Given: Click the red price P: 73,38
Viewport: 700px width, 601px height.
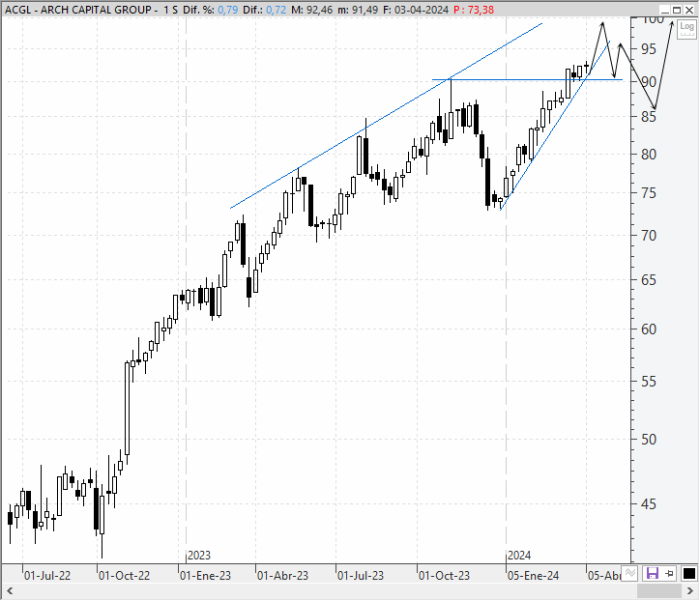Looking at the screenshot, I should coord(474,10).
